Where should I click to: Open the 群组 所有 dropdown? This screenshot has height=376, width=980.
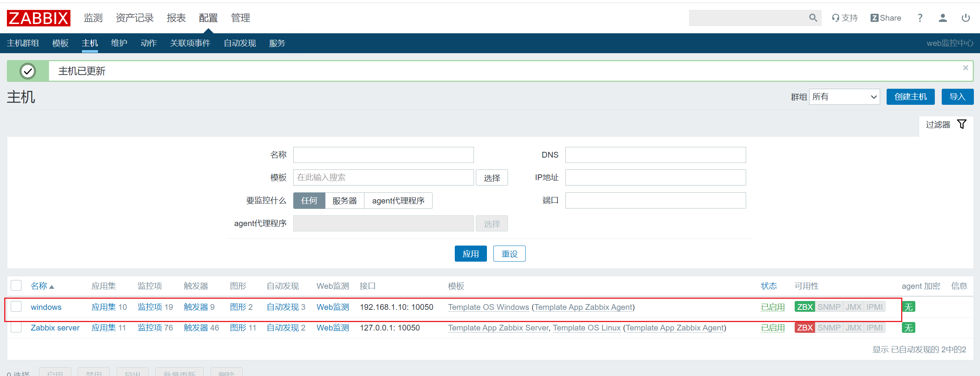(x=844, y=97)
